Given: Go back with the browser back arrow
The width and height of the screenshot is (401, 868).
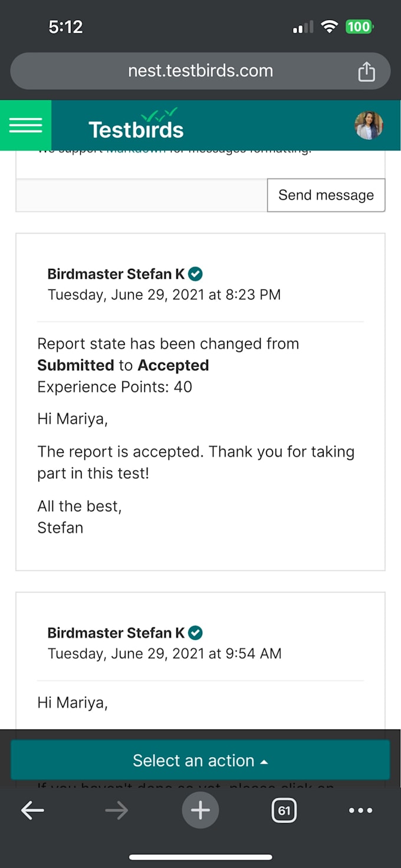Looking at the screenshot, I should 32,811.
